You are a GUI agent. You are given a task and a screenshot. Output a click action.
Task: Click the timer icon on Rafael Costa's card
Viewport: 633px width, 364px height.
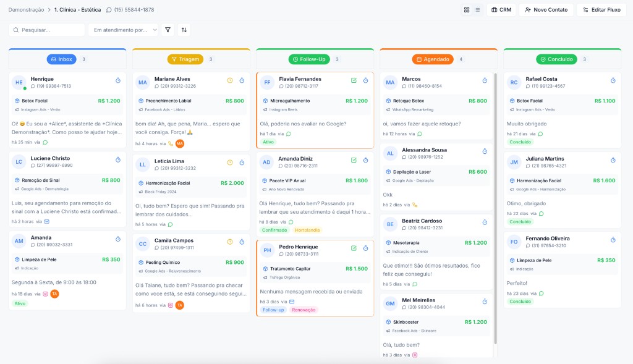pyautogui.click(x=613, y=80)
